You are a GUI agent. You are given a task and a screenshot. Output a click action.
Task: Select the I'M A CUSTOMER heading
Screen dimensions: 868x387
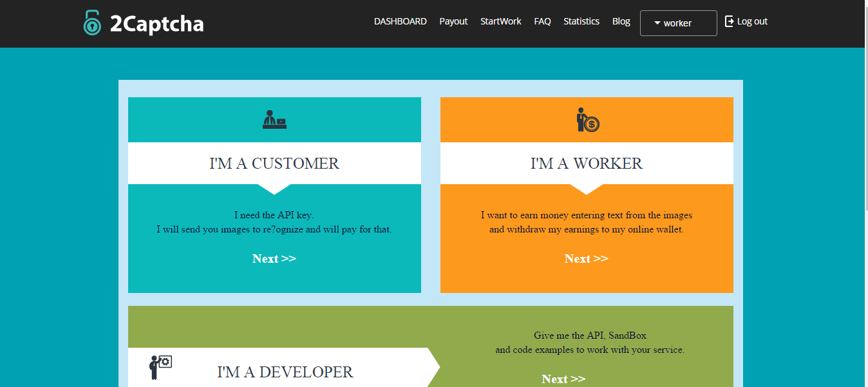(x=274, y=164)
